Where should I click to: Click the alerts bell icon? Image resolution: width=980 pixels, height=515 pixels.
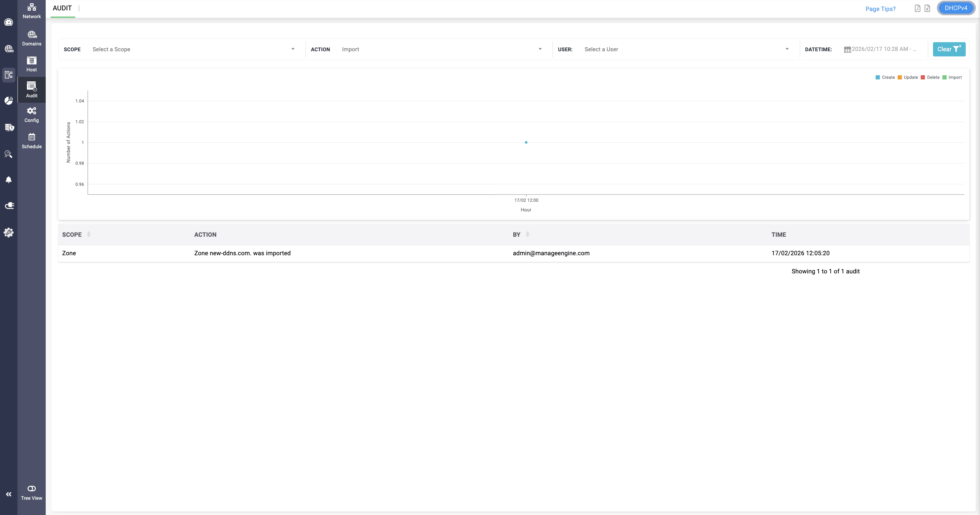point(8,180)
